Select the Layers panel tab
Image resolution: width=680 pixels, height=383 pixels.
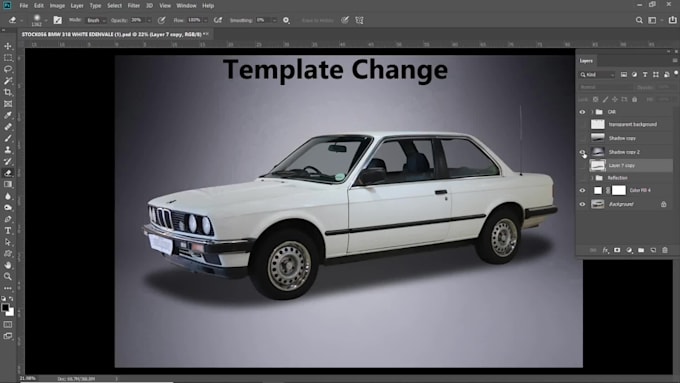tap(586, 61)
